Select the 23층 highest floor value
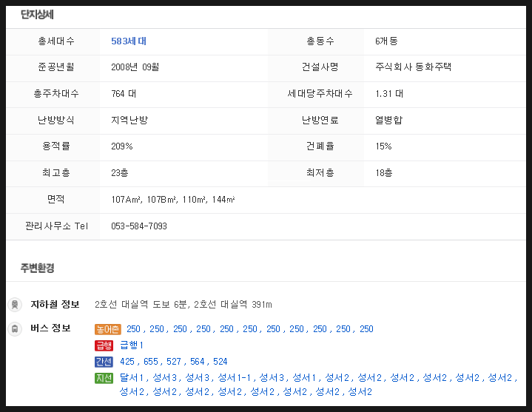The image size is (532, 412). click(x=120, y=172)
